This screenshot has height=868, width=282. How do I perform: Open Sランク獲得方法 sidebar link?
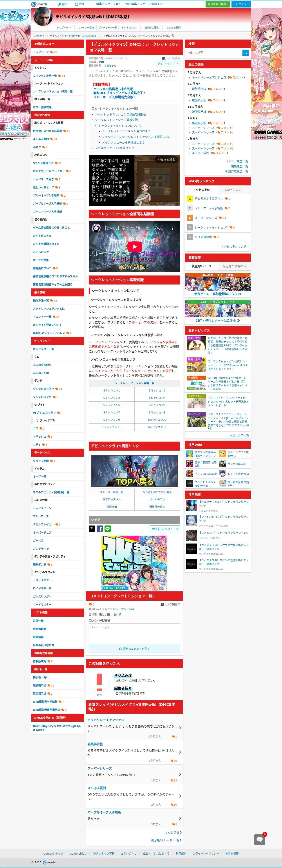point(43,163)
